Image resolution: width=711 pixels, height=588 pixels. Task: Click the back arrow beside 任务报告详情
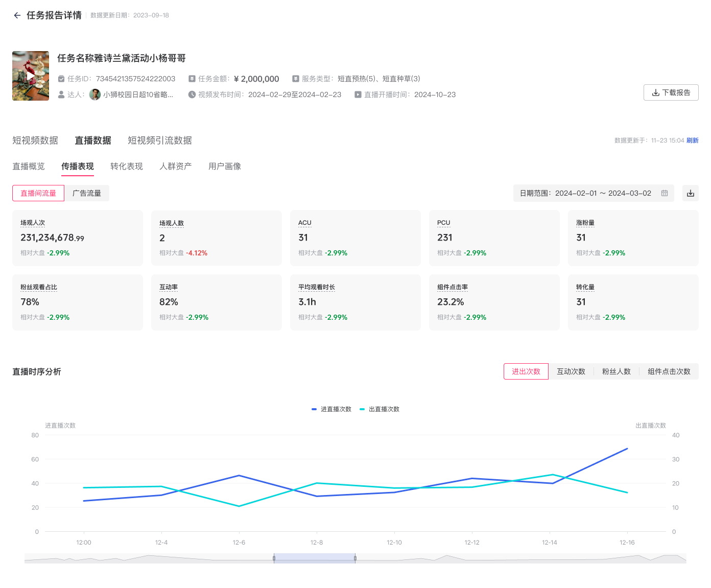17,15
